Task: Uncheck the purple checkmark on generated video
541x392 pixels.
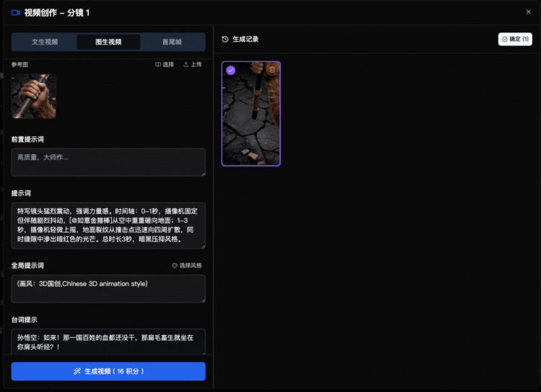Action: tap(231, 70)
